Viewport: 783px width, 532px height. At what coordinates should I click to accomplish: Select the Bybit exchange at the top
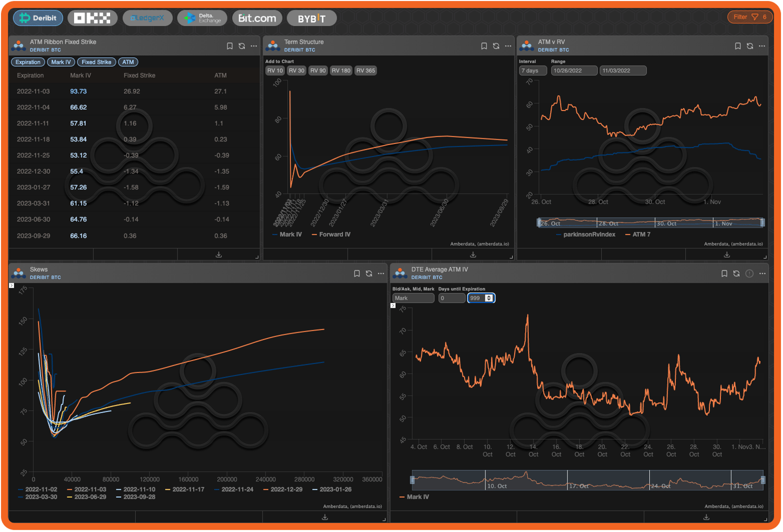(x=312, y=18)
